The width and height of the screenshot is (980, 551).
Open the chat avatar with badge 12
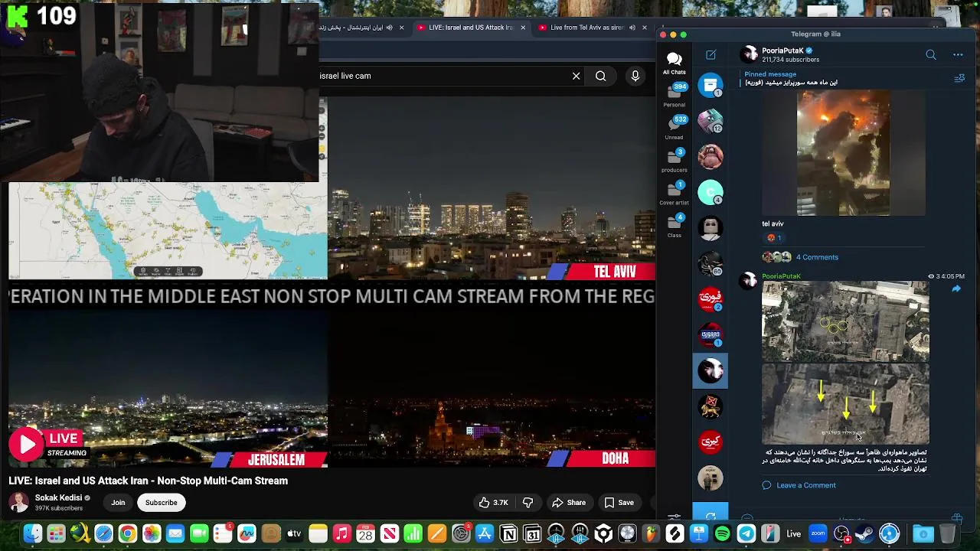[710, 120]
